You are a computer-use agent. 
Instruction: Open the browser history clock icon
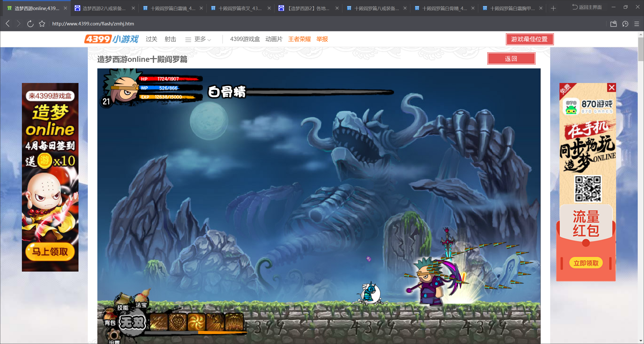[625, 24]
